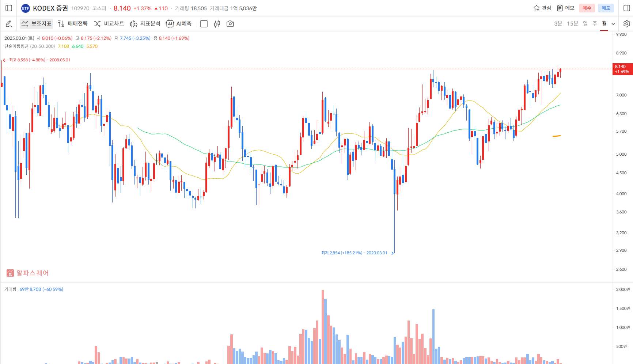Change candlestick chart type icon
633x364 pixels.
coord(217,24)
